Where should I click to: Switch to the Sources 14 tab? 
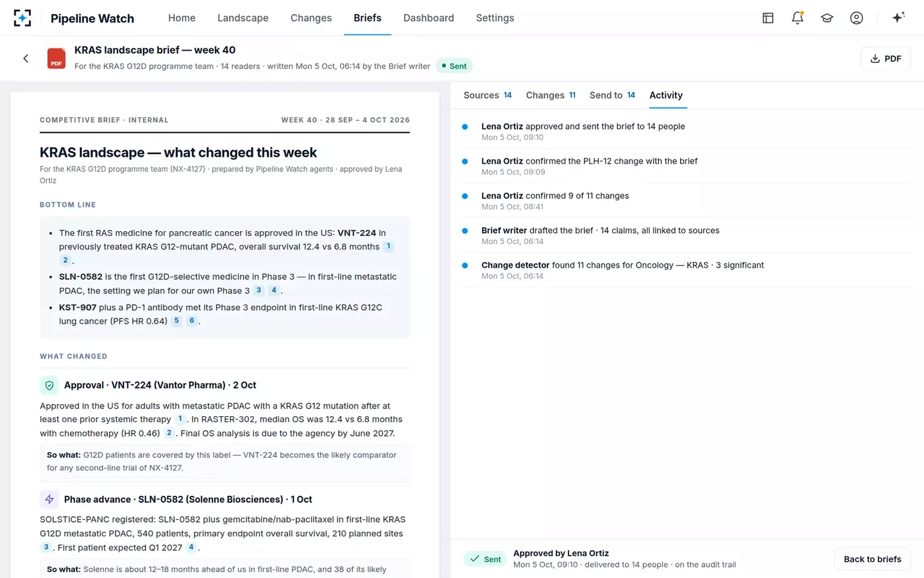tap(488, 95)
